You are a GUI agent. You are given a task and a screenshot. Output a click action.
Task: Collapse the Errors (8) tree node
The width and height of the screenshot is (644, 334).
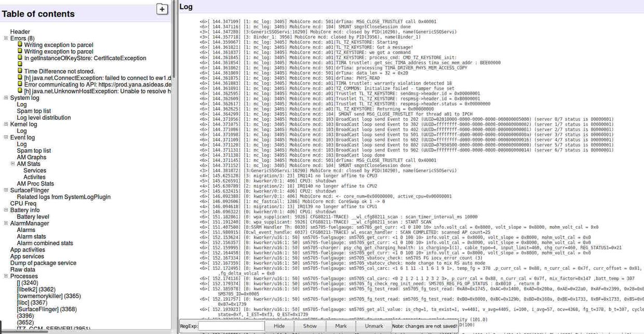pyautogui.click(x=6, y=38)
